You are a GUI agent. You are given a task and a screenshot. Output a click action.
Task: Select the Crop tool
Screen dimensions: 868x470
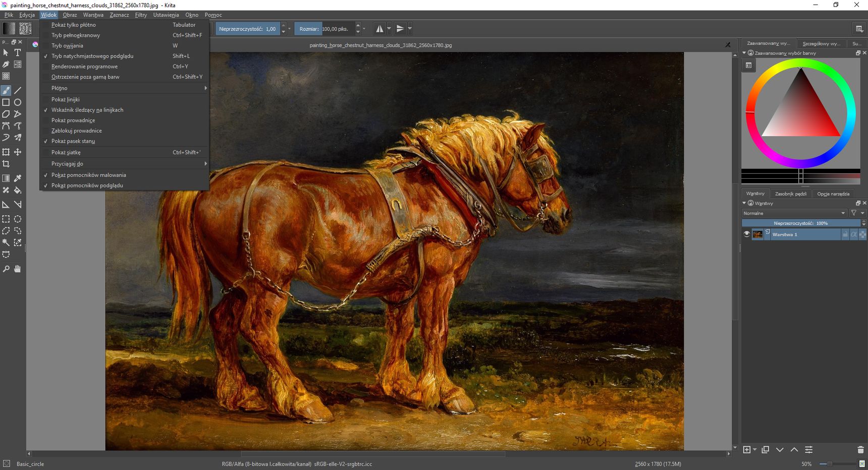[6, 164]
